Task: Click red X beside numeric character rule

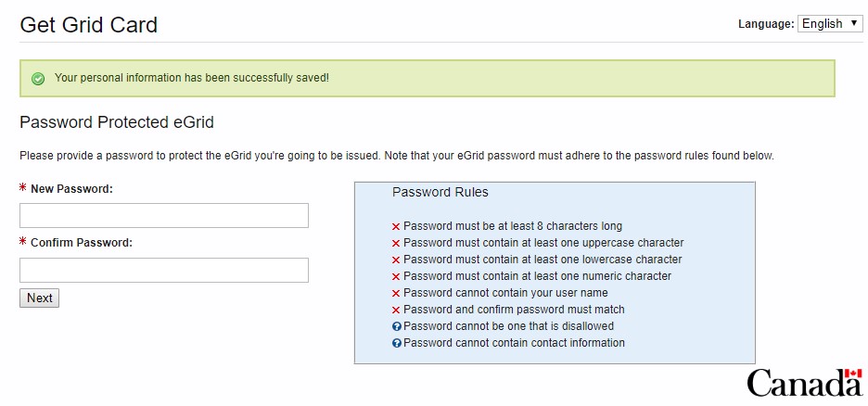Action: pyautogui.click(x=396, y=276)
